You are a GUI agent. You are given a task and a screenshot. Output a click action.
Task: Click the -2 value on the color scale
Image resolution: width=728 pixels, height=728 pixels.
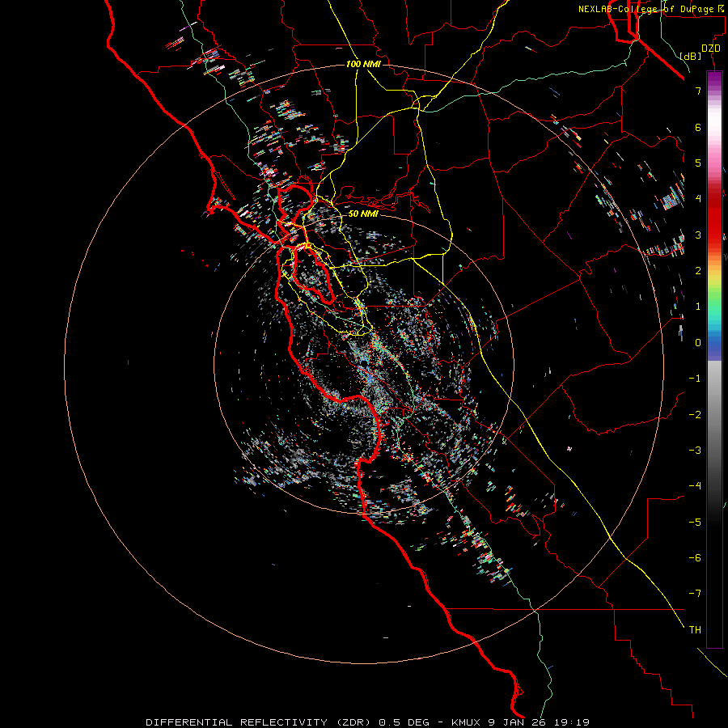695,415
